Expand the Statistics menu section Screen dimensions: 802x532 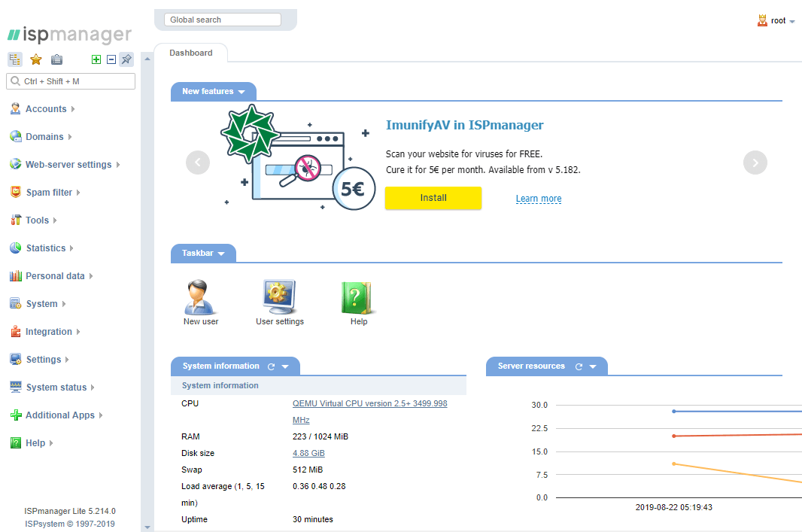click(x=71, y=248)
